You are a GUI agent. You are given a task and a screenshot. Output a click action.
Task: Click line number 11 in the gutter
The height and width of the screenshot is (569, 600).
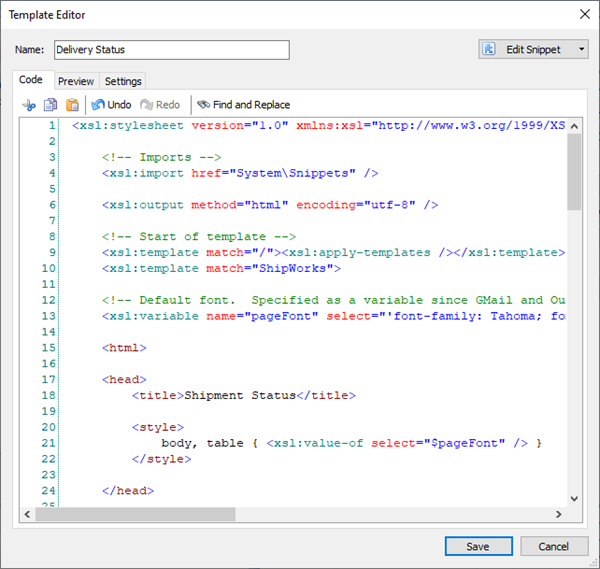(x=48, y=284)
